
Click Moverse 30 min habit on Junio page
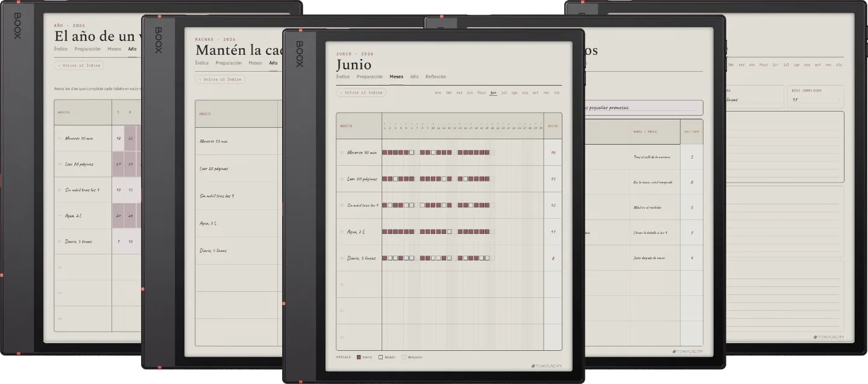pos(362,153)
